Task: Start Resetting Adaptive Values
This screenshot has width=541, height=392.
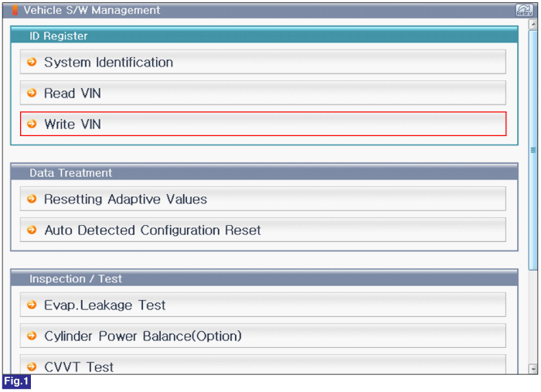Action: point(263,199)
